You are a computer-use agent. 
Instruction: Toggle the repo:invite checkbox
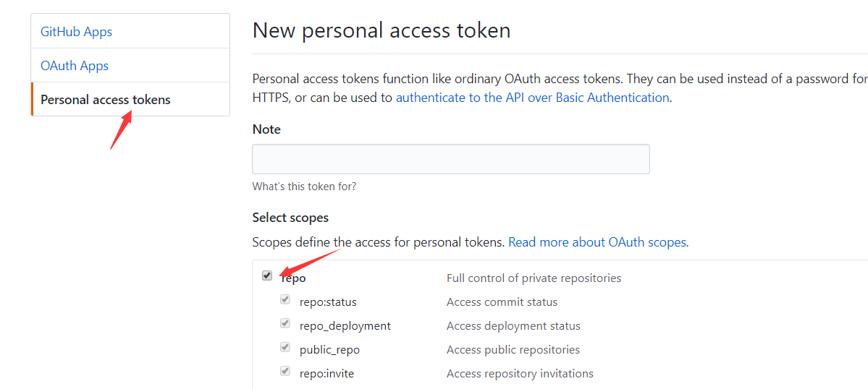click(285, 371)
